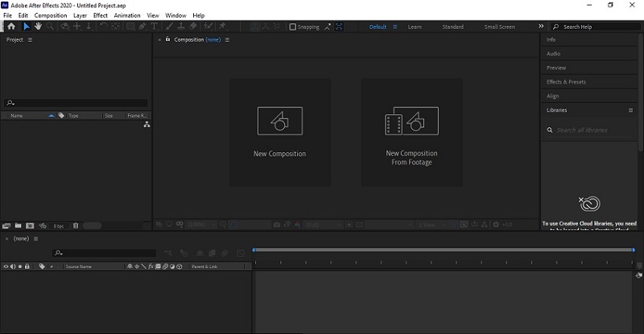This screenshot has width=644, height=334.
Task: Click the motion blur column icon
Action: [165, 266]
